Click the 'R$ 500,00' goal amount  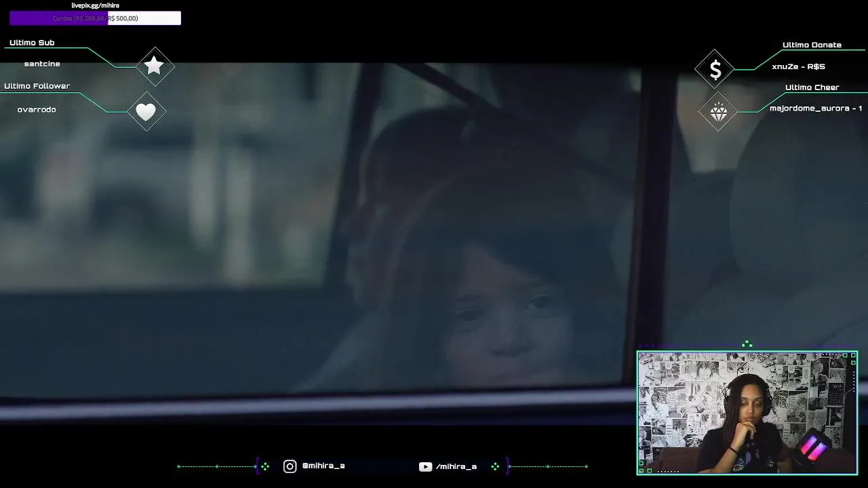click(x=123, y=18)
